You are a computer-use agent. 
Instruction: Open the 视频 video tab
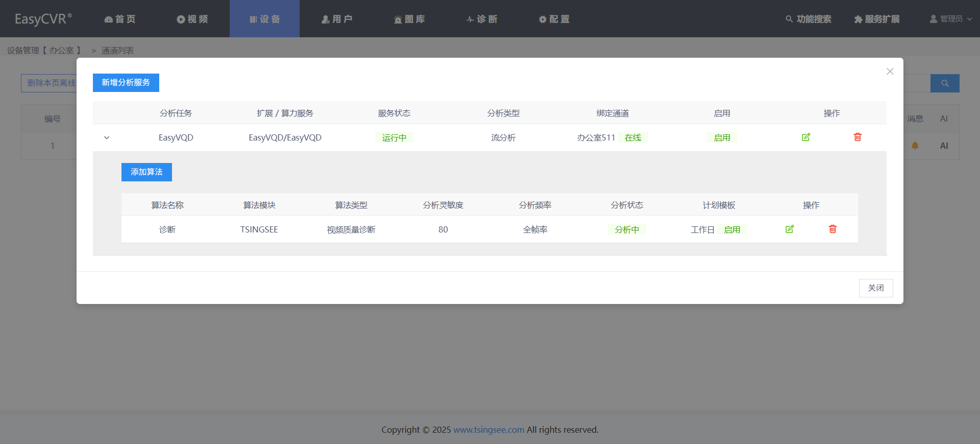[192, 19]
